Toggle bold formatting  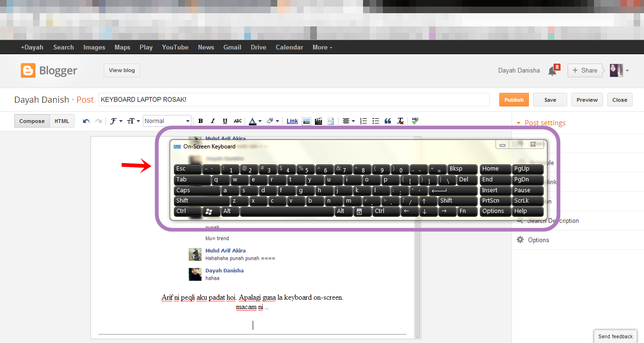coord(200,121)
